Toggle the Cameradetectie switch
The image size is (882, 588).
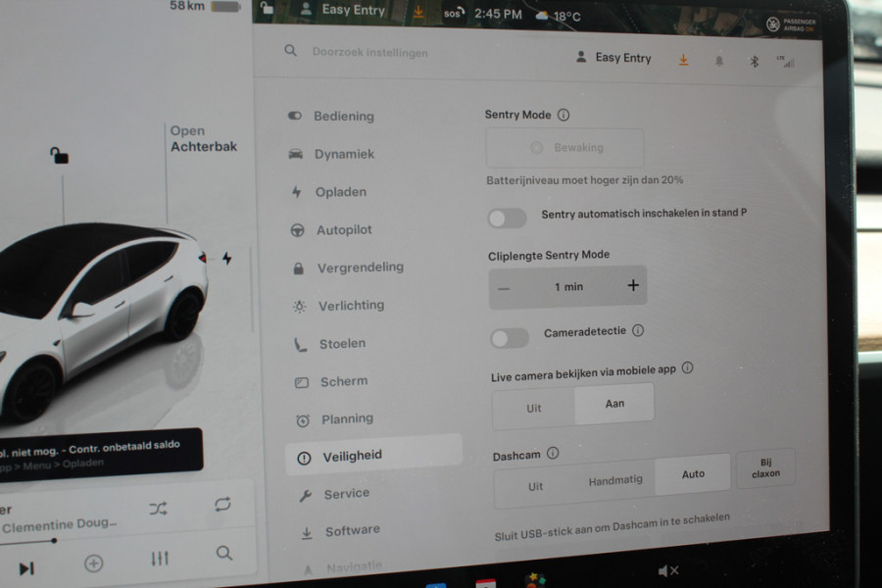point(510,337)
